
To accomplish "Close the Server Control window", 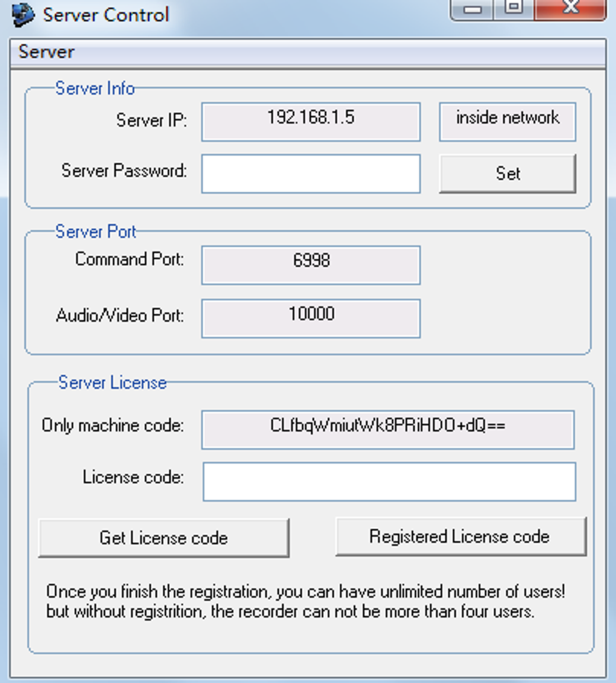I will tap(570, 9).
